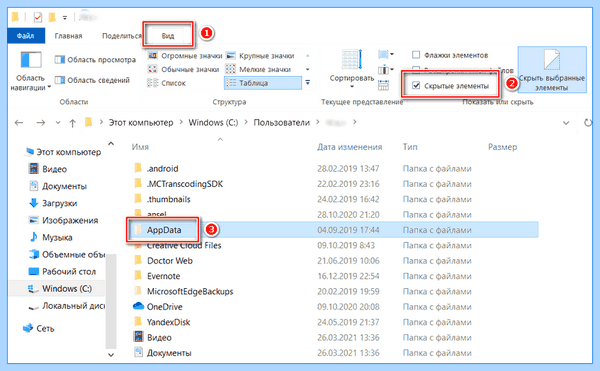Open quick access toolbar customize arrow
The image size is (600, 371).
(x=65, y=17)
